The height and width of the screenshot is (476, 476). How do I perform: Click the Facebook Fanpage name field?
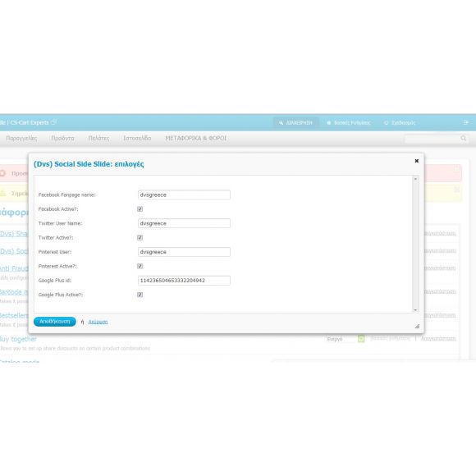(x=184, y=195)
